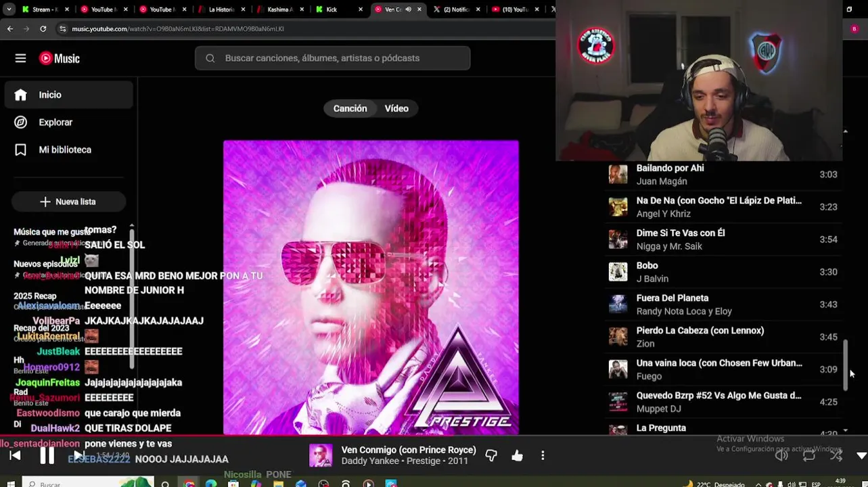Dislike Ven Conmigo with thumbs down

[491, 456]
